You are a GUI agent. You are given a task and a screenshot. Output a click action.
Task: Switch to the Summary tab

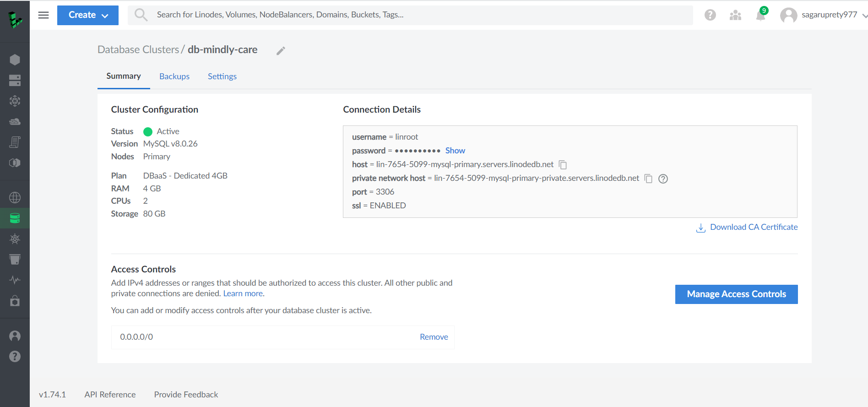124,76
